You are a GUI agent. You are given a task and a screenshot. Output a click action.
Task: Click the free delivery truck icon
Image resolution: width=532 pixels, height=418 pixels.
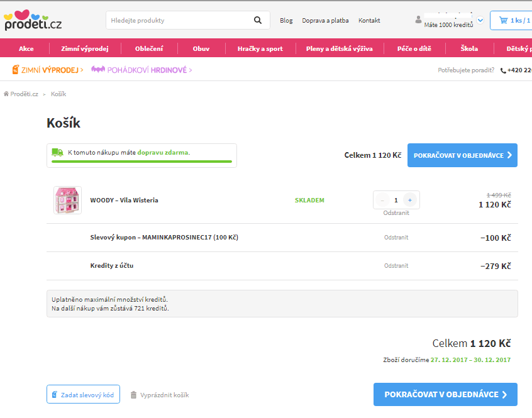click(57, 153)
